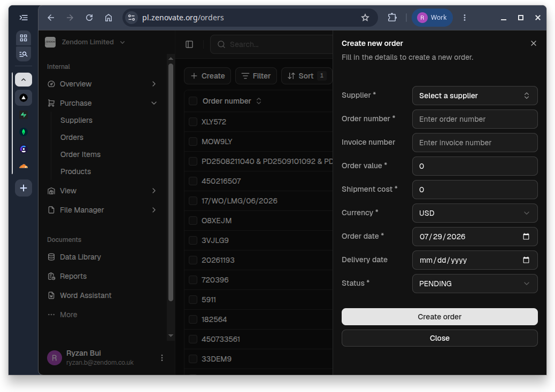Collapse the Purchase menu section
The width and height of the screenshot is (555, 392).
pyautogui.click(x=102, y=103)
